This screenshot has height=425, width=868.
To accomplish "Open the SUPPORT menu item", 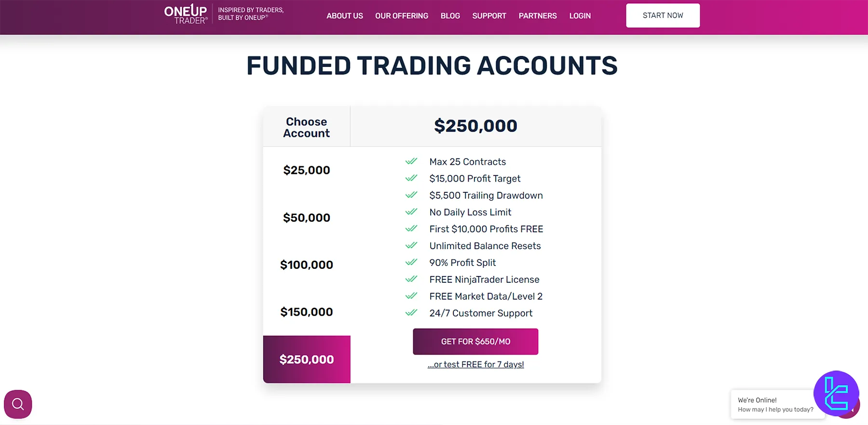I will 489,15.
